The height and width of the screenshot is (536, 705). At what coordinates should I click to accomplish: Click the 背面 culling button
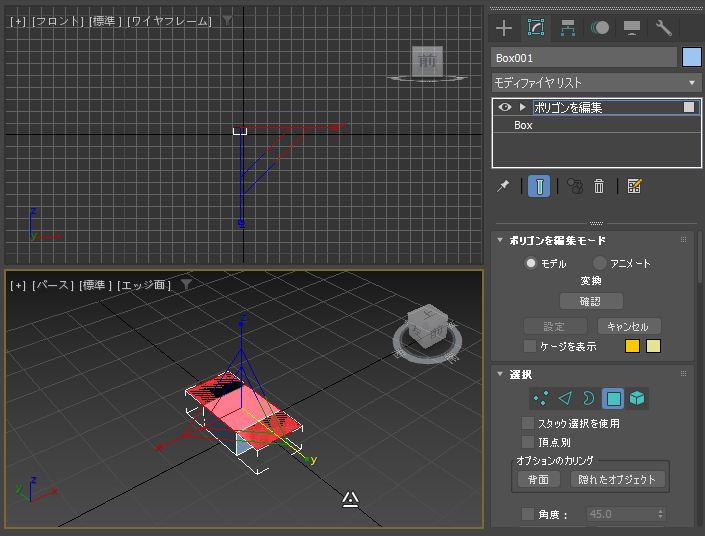[x=538, y=479]
